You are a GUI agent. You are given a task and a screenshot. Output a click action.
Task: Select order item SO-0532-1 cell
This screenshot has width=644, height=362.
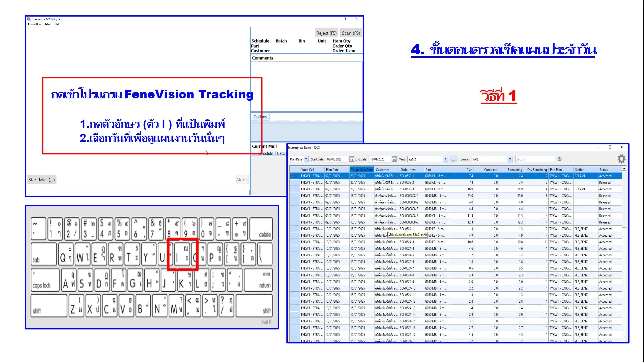[x=412, y=176]
